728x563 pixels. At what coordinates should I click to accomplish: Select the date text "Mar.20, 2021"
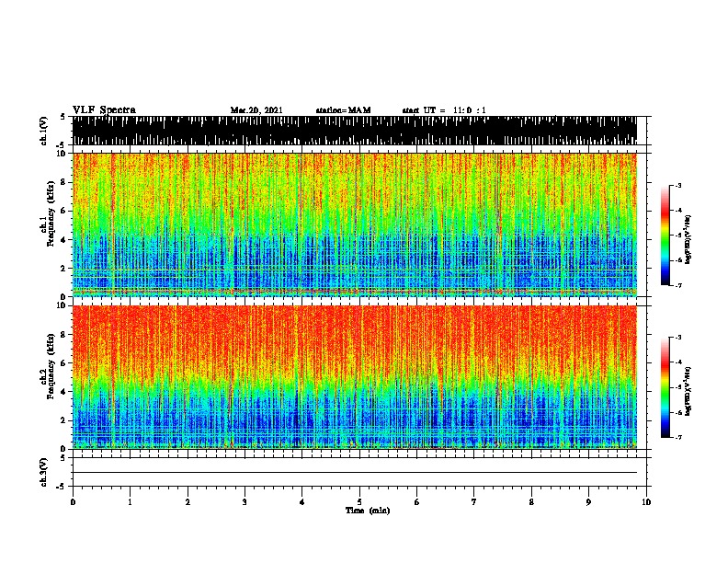point(256,110)
